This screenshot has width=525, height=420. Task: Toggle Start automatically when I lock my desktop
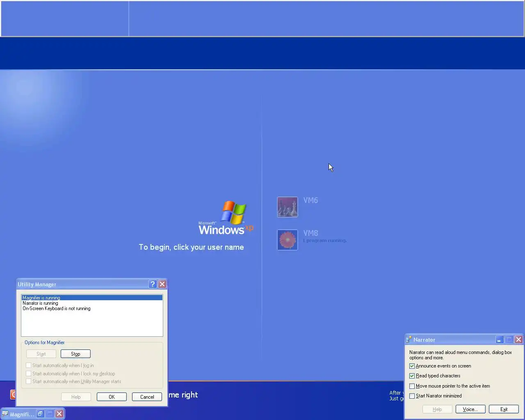pos(28,374)
